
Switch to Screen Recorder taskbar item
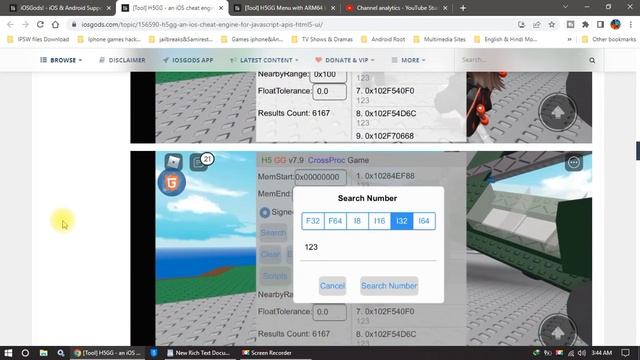[267, 353]
